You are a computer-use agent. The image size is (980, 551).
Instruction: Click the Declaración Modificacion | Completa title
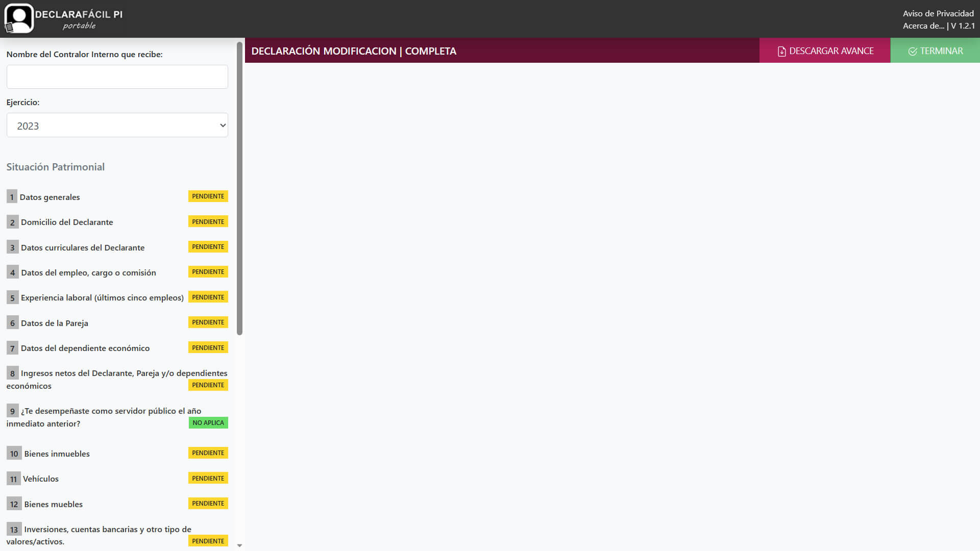coord(354,51)
